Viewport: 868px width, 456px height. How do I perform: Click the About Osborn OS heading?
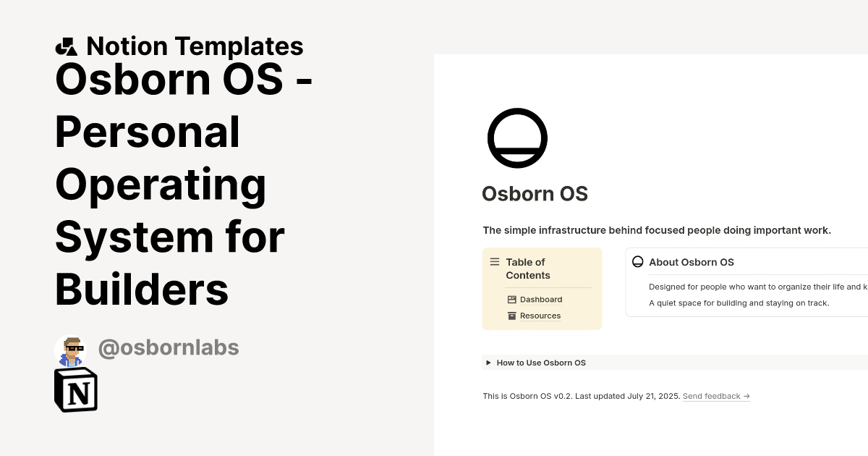[x=691, y=262]
